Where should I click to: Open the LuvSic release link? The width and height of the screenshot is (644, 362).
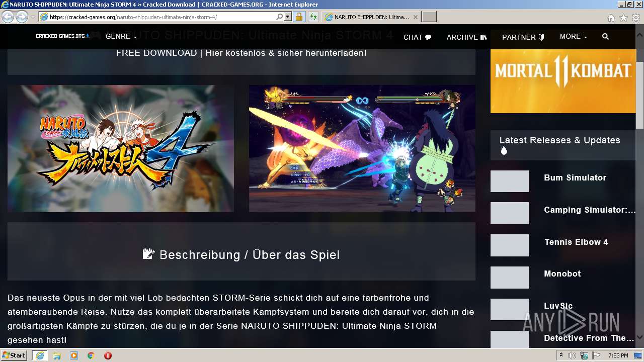(x=558, y=306)
